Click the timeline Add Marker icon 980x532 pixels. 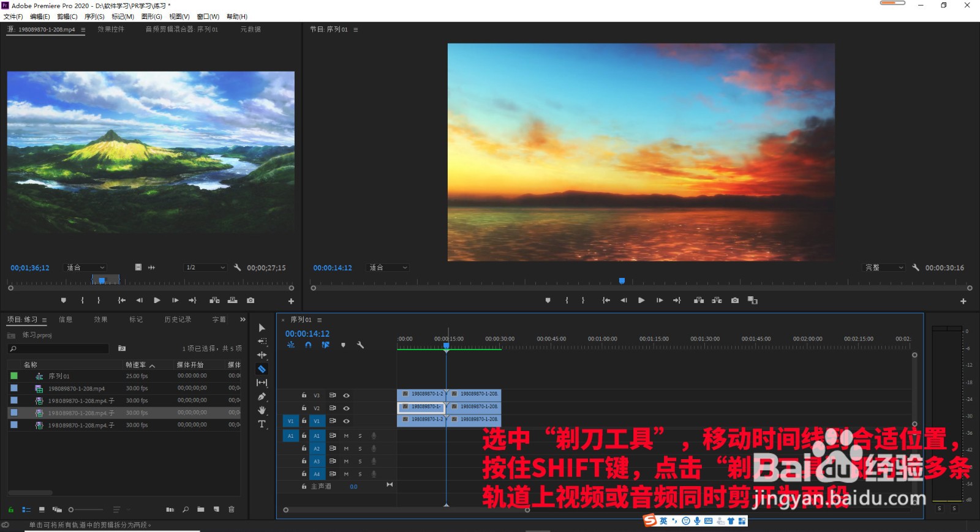pyautogui.click(x=343, y=345)
